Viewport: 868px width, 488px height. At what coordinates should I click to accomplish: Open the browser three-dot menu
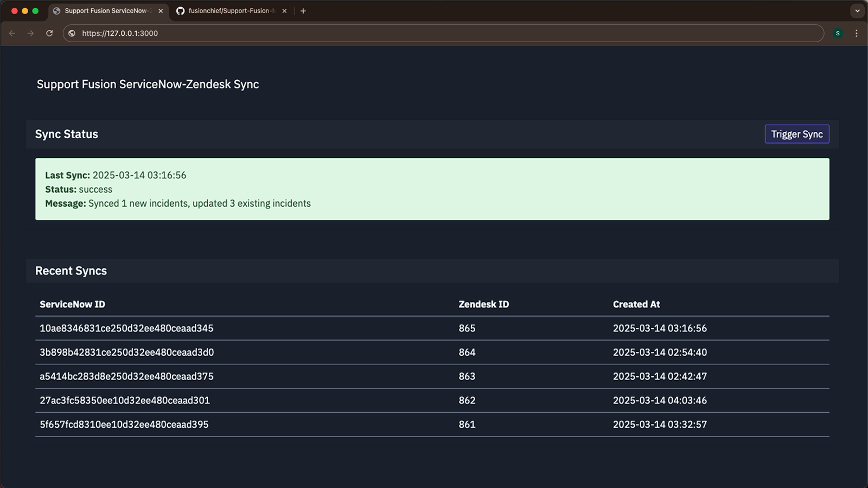point(857,33)
